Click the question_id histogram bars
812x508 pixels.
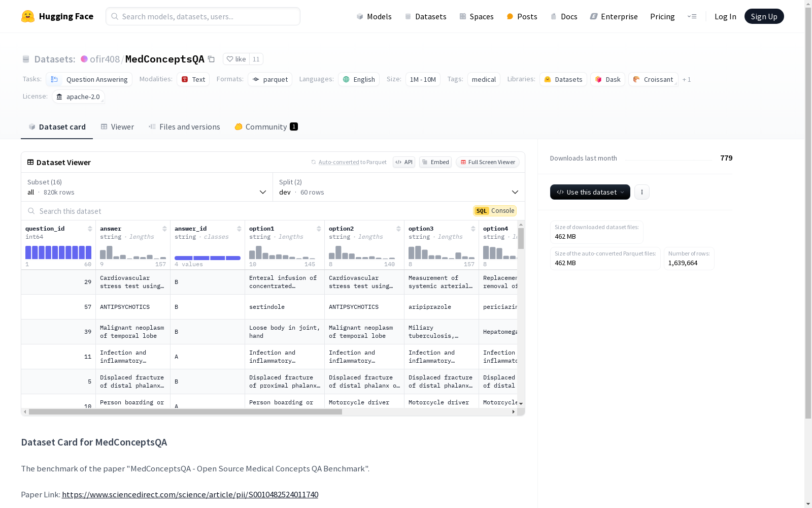pyautogui.click(x=58, y=252)
